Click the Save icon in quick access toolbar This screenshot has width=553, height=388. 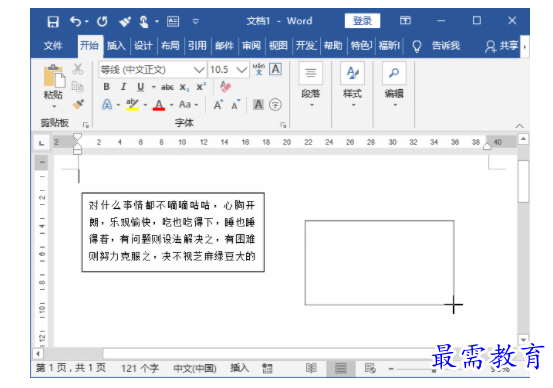(53, 22)
